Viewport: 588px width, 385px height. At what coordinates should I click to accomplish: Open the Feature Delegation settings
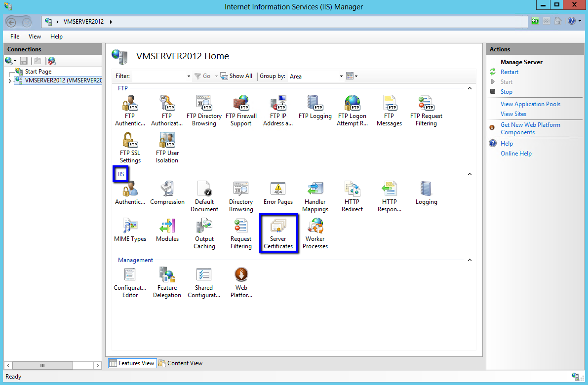[x=167, y=281]
